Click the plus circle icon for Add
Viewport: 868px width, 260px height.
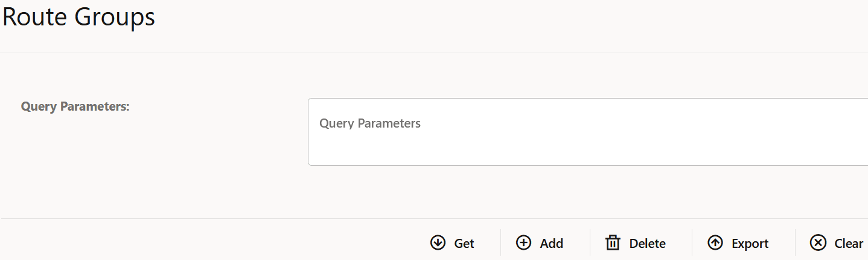[x=523, y=242]
